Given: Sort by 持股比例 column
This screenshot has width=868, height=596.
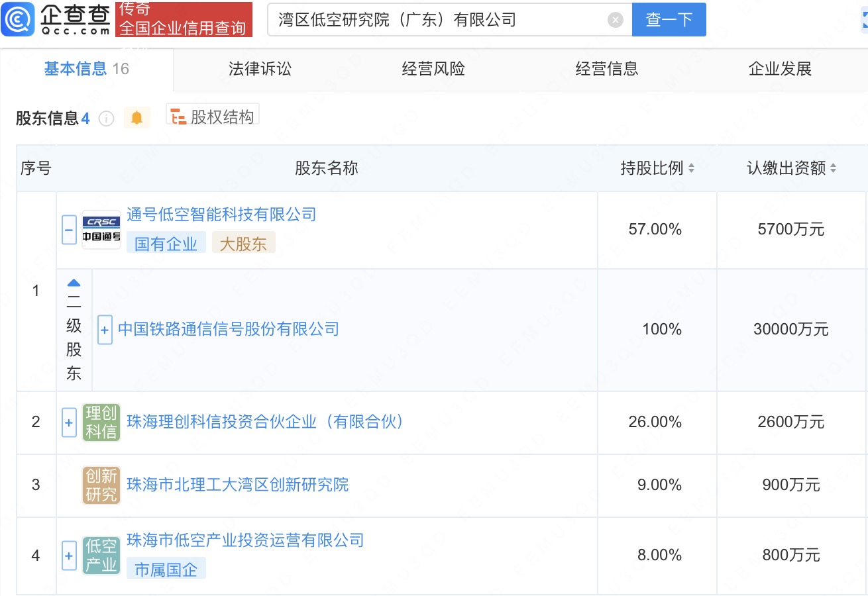Looking at the screenshot, I should (x=691, y=168).
